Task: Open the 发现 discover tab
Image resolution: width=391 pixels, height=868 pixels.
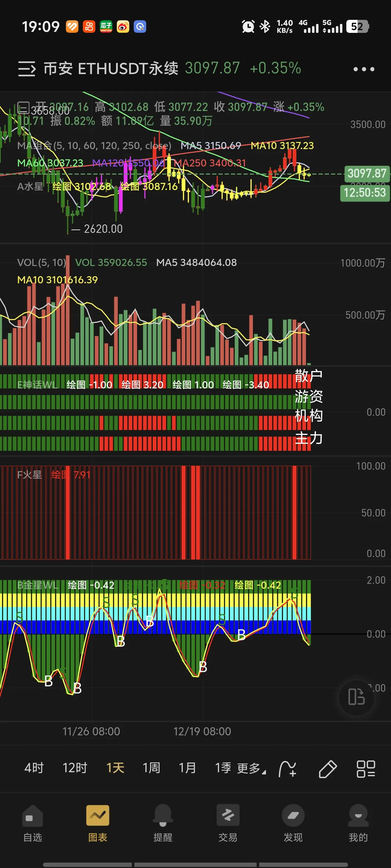Action: [x=293, y=823]
